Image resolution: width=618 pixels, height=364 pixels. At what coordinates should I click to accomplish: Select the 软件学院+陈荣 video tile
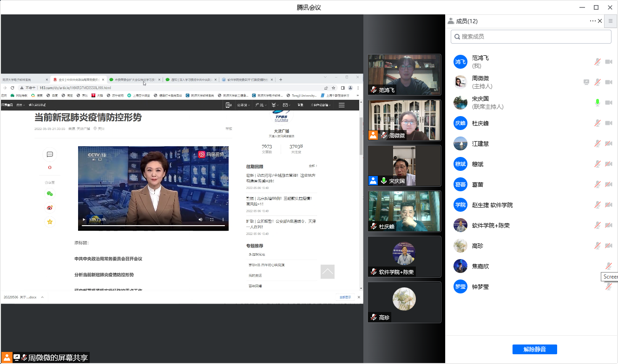[404, 257]
